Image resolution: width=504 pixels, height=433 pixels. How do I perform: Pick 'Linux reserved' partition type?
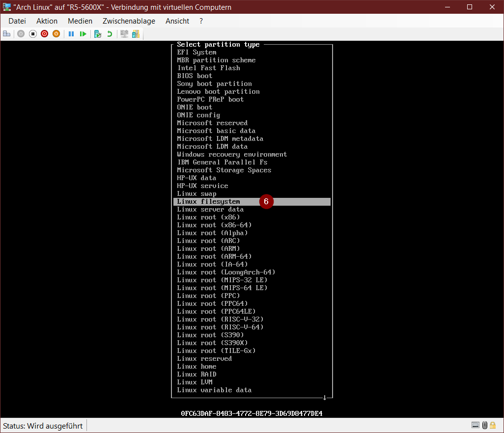(204, 359)
